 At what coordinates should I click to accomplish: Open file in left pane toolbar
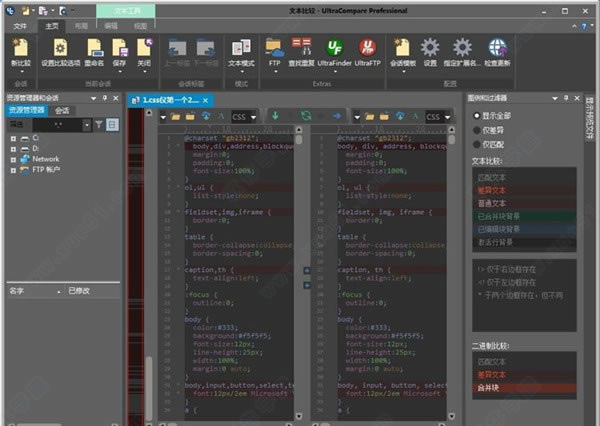176,116
